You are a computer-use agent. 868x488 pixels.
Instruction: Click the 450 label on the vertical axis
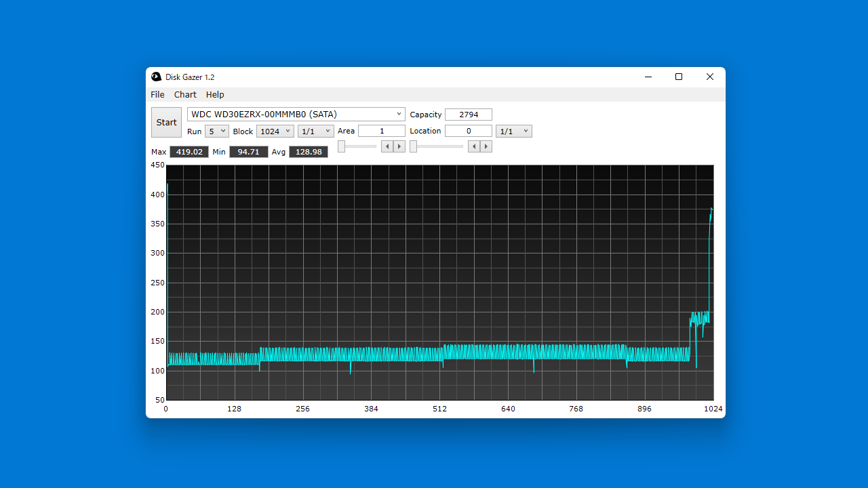[157, 165]
